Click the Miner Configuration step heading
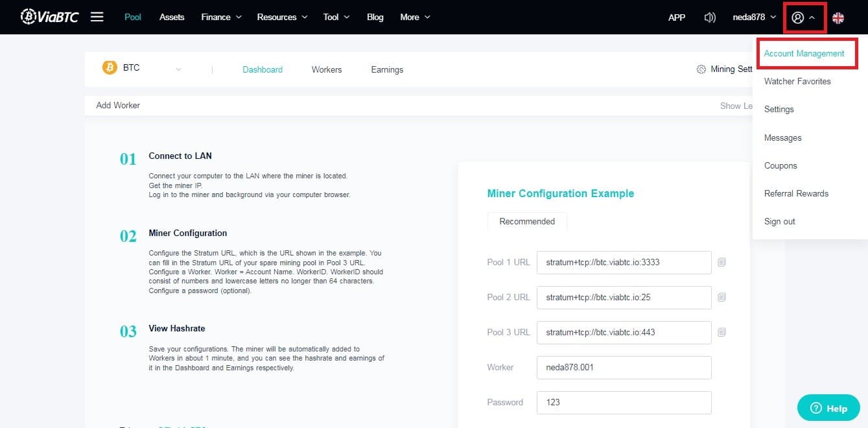 [188, 233]
